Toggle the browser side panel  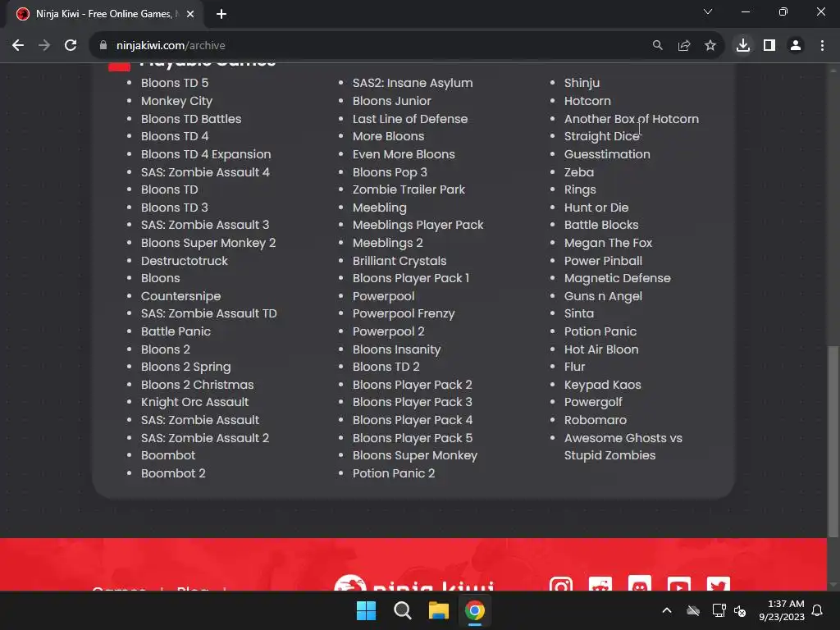769,46
